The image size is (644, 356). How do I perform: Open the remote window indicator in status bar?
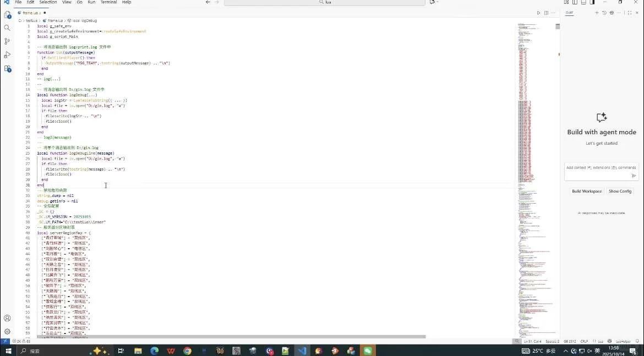(x=5, y=341)
